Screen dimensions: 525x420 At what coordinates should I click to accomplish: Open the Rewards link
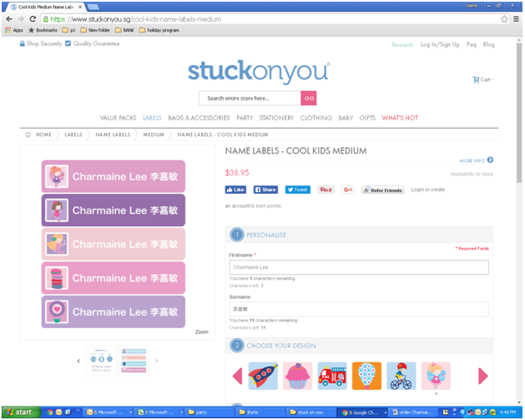click(x=402, y=44)
